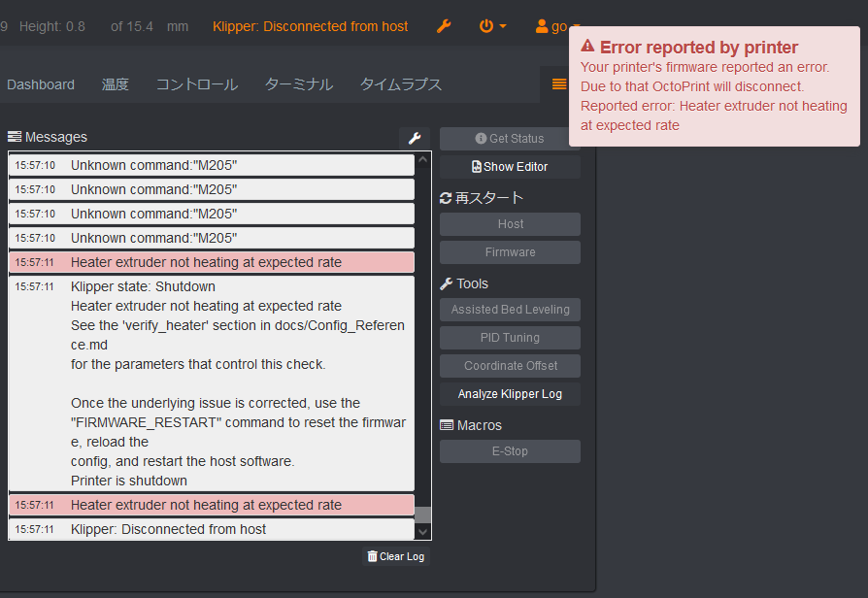Clear the message log
The width and height of the screenshot is (868, 598).
[396, 556]
